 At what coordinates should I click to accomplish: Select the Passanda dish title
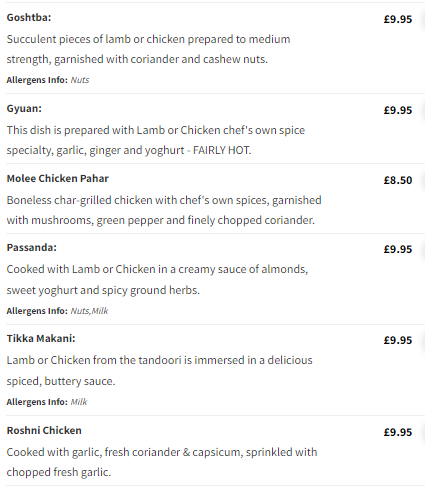pyautogui.click(x=32, y=247)
